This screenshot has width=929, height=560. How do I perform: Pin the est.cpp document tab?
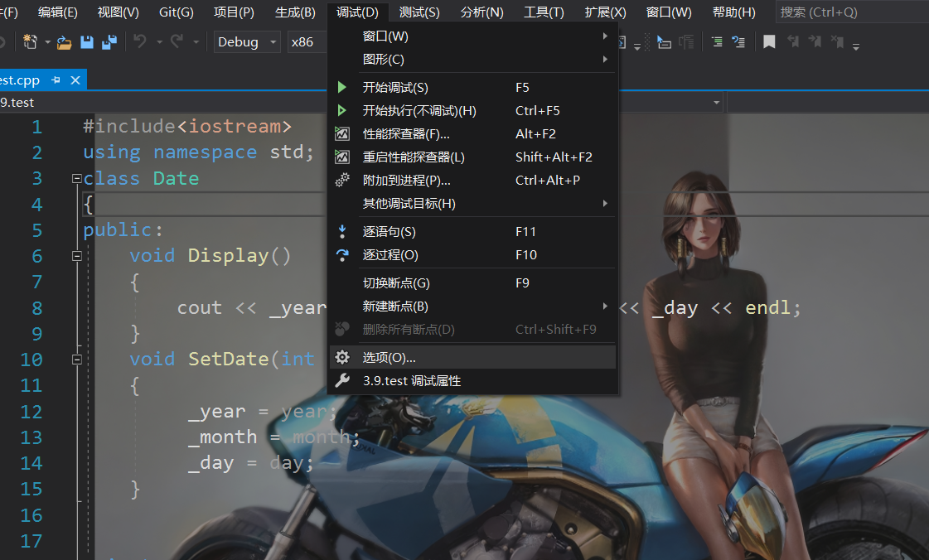point(57,80)
